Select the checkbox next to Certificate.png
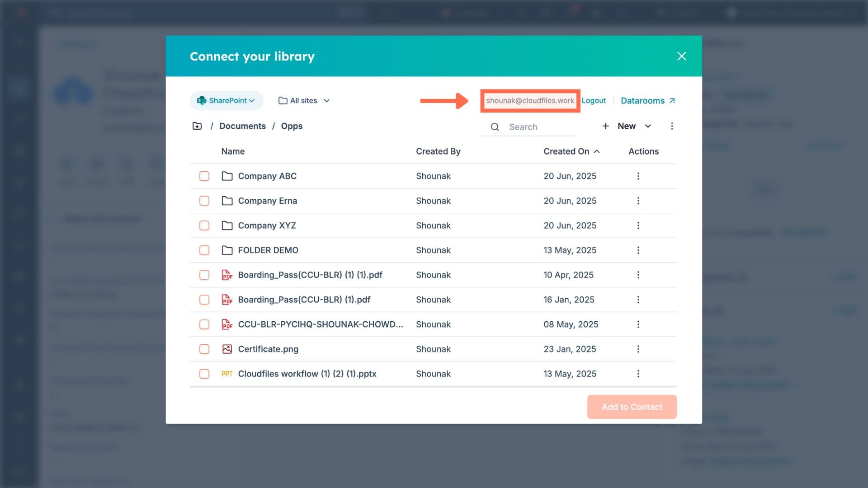The height and width of the screenshot is (488, 868). [x=204, y=349]
